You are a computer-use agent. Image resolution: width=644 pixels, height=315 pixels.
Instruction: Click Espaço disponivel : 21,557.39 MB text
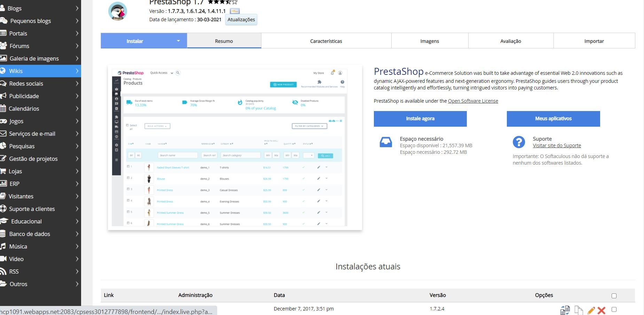(436, 145)
